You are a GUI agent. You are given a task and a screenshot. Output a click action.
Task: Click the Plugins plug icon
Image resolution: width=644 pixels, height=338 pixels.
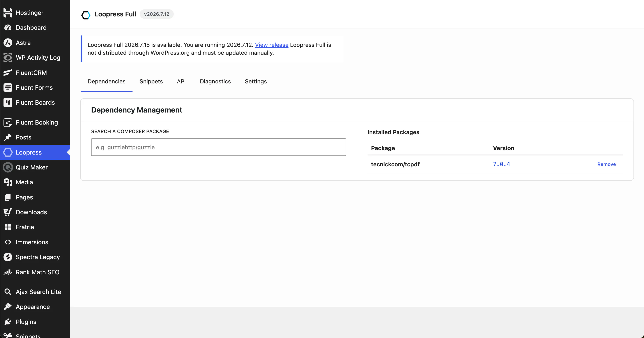pos(8,322)
